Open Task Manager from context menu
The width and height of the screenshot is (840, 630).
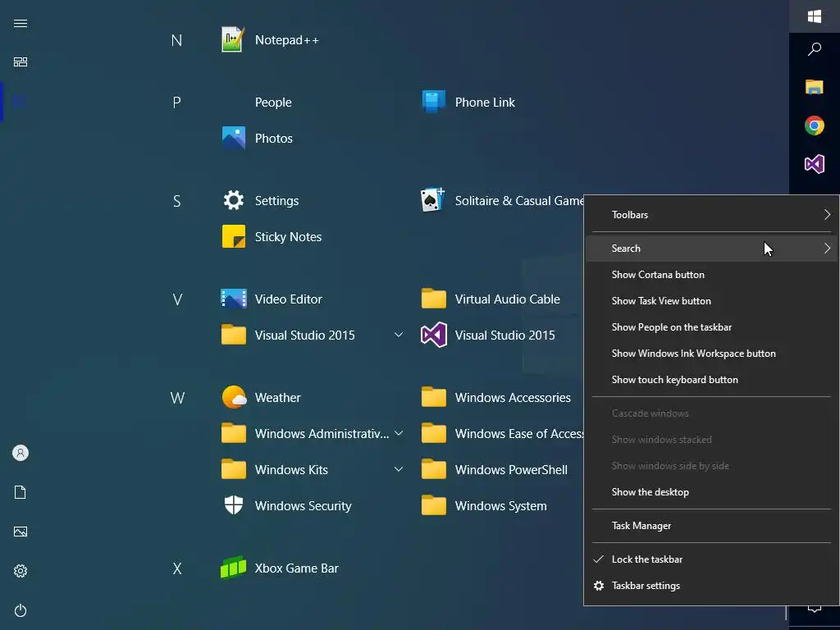coord(711,526)
